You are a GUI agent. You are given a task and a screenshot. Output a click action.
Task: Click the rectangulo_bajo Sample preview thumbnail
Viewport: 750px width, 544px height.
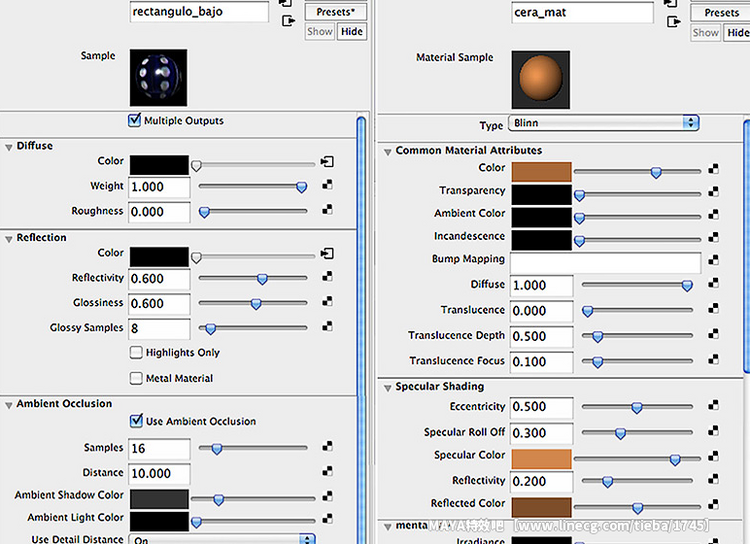coord(158,78)
